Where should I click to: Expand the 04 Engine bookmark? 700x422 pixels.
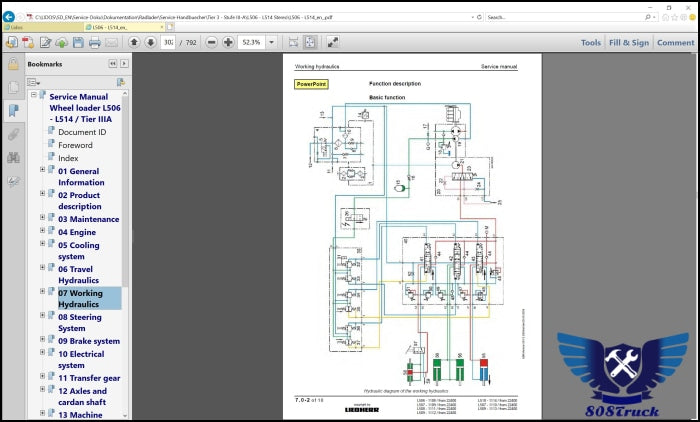click(x=43, y=232)
